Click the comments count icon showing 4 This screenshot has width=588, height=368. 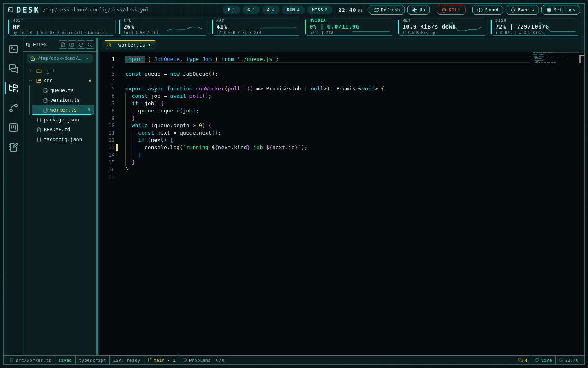(523, 360)
